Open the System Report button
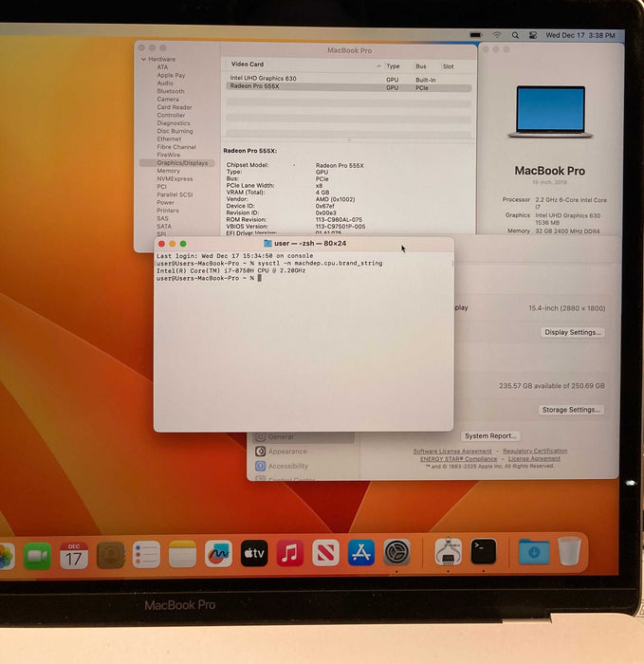The image size is (644, 664). click(490, 436)
